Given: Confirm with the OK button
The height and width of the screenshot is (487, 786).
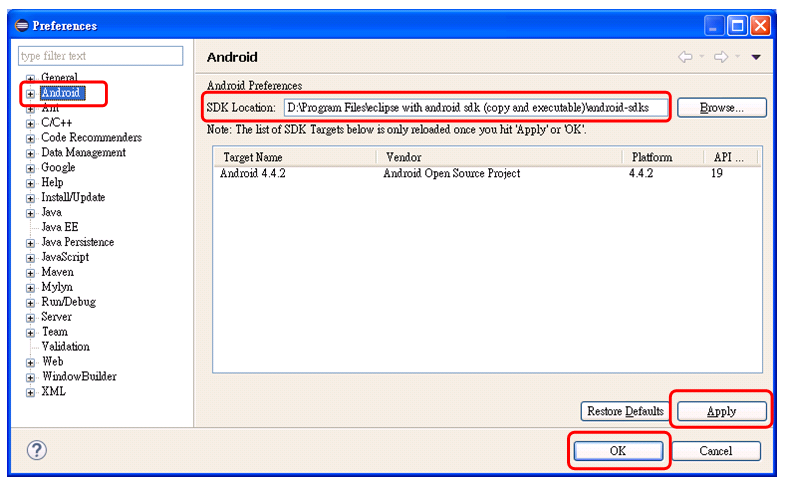Looking at the screenshot, I should (618, 451).
